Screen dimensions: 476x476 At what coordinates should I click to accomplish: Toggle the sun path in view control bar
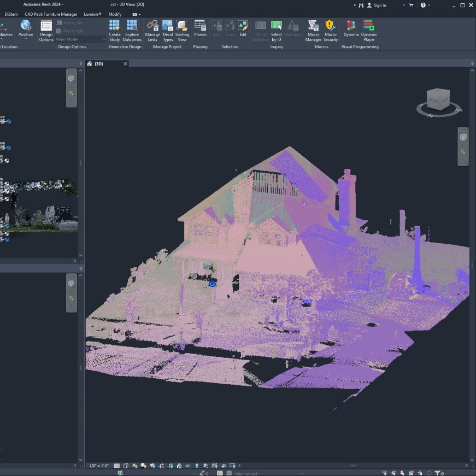[x=134, y=466]
